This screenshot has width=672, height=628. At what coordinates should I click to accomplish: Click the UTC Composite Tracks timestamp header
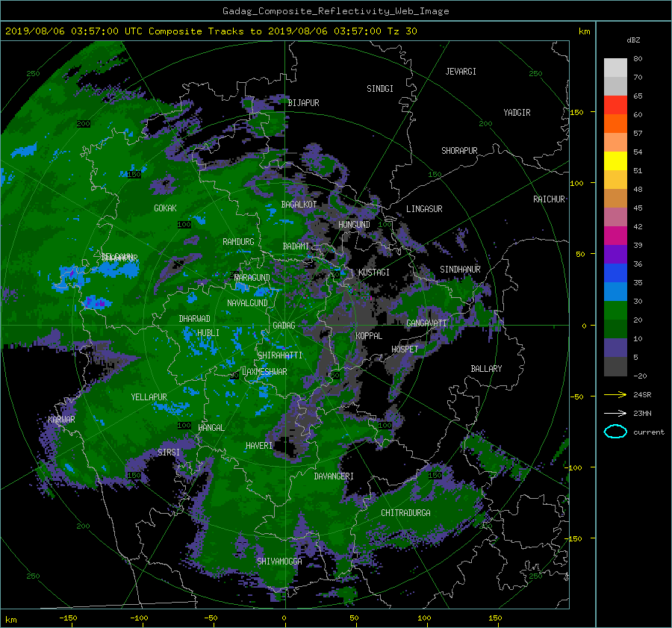pyautogui.click(x=211, y=31)
